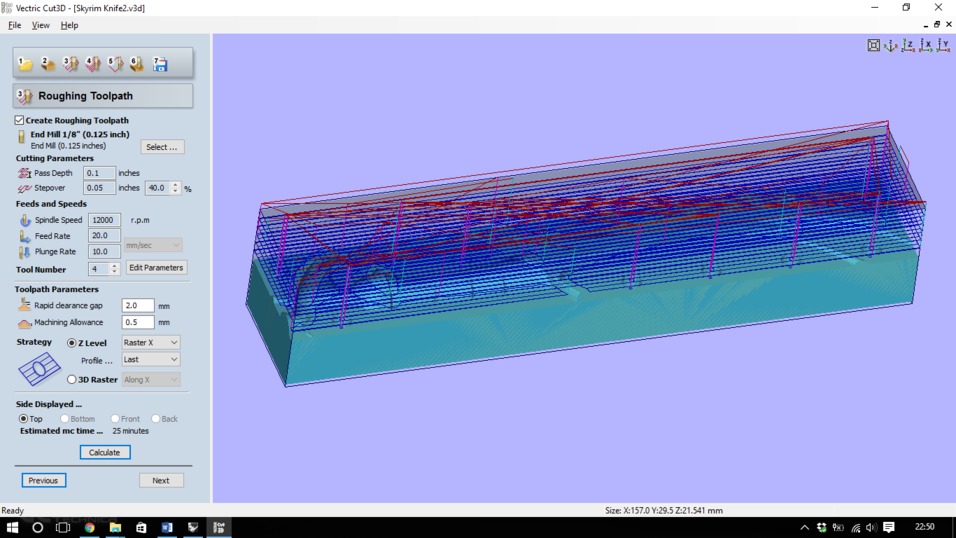
Task: Click the Plunge Rate icon
Action: pyautogui.click(x=24, y=251)
